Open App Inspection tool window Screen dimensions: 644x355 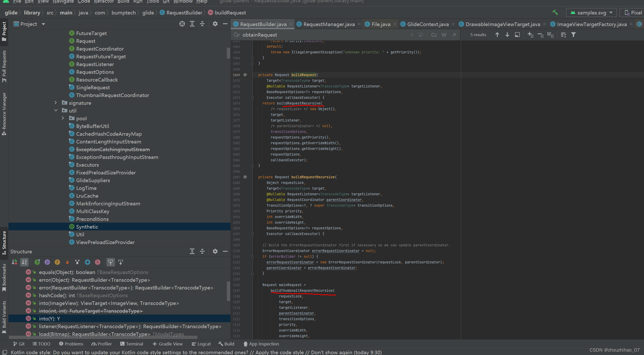click(261, 344)
